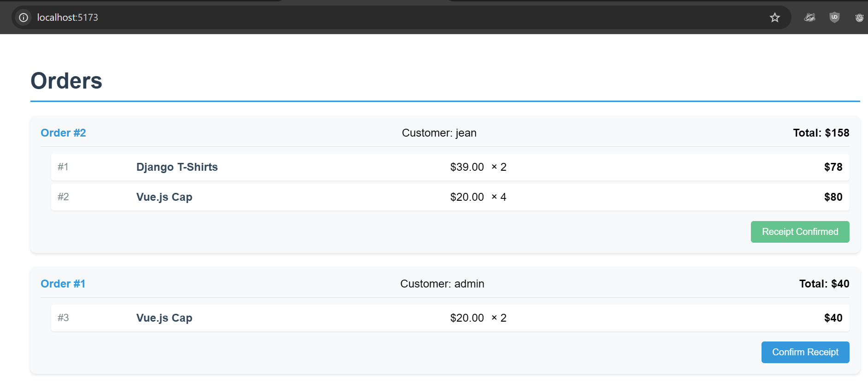
Task: Click the $80 line subtotal
Action: (x=833, y=197)
